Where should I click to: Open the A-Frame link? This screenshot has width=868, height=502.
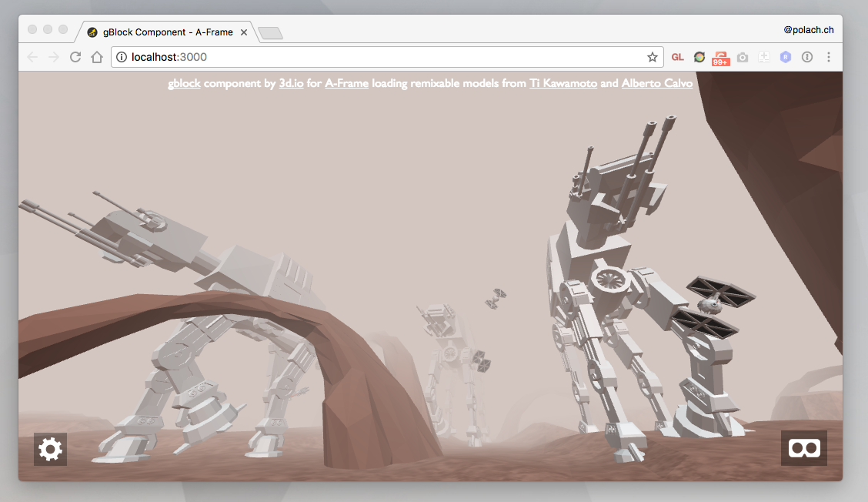(x=346, y=83)
